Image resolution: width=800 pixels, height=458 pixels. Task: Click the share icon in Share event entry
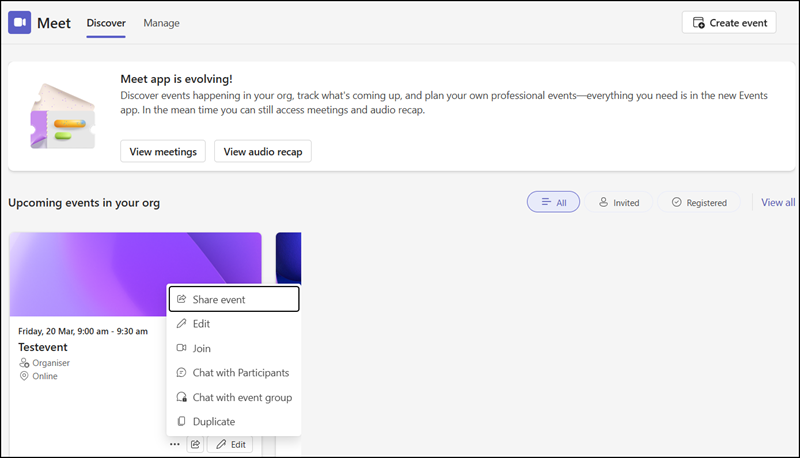pos(181,299)
